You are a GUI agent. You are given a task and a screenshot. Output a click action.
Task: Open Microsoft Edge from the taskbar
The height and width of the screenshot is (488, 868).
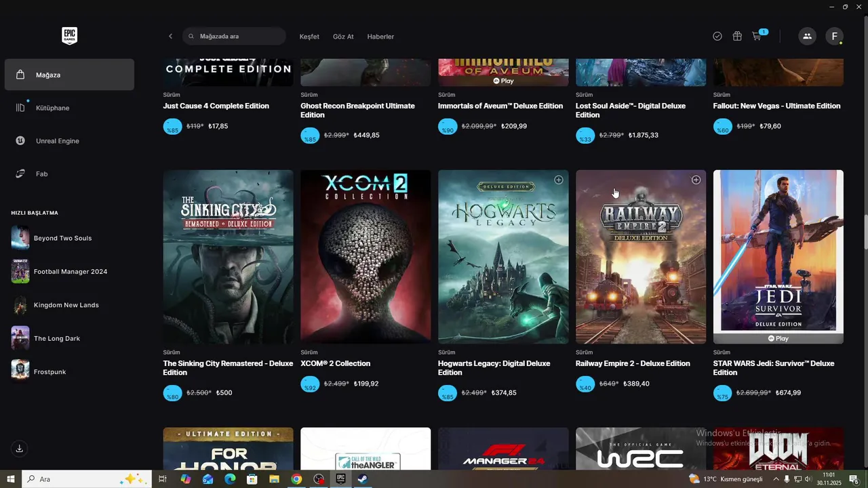point(230,479)
